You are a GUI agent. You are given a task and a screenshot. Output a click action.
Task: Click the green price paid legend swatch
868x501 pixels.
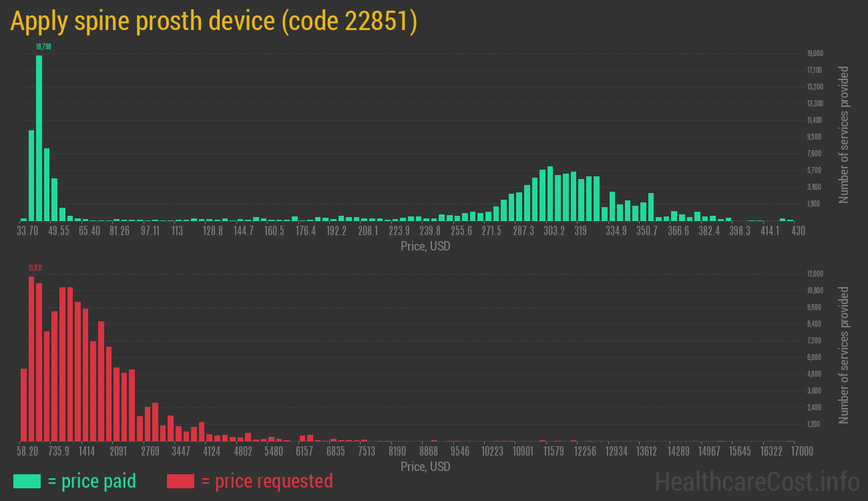pyautogui.click(x=27, y=481)
